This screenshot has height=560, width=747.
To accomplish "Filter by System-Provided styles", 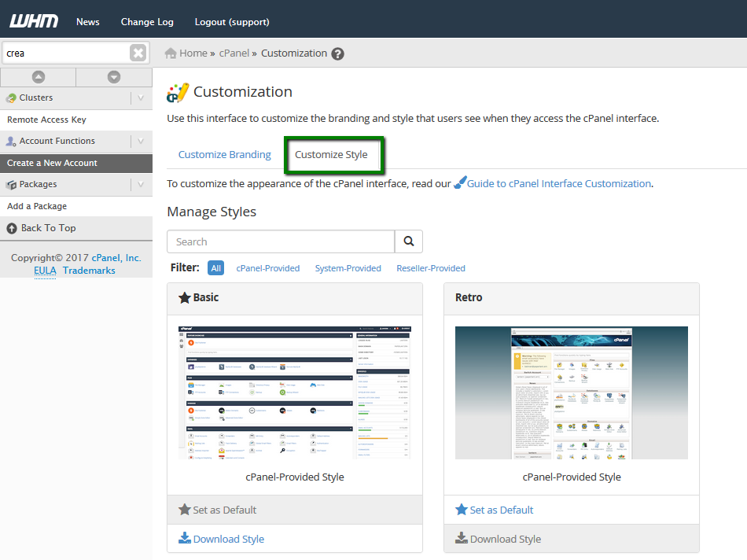I will [x=348, y=268].
